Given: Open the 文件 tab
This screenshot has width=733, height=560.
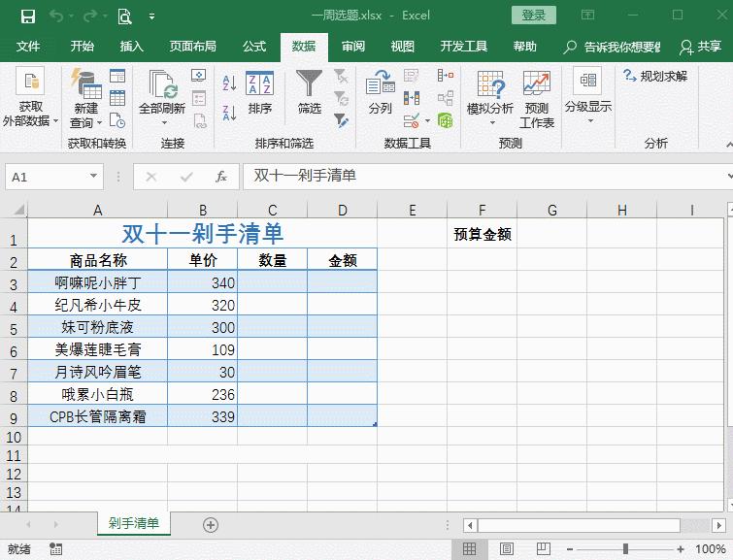Looking at the screenshot, I should coord(28,47).
